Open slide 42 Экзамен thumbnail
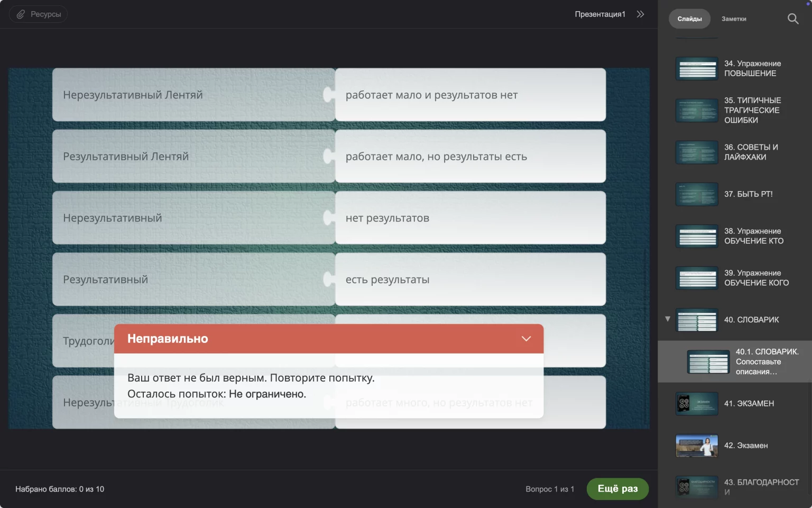Screen dimensions: 812x508 pos(697,446)
